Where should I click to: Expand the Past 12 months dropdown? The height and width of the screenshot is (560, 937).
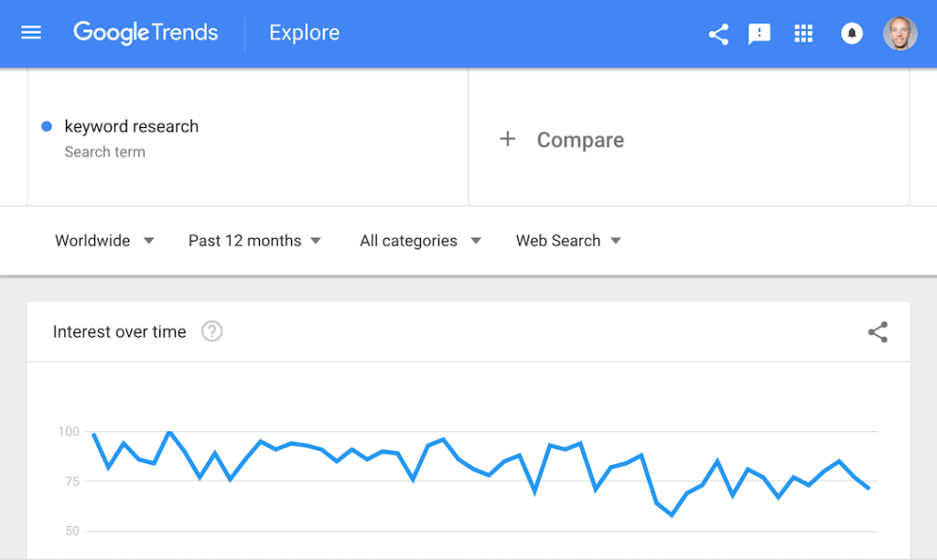coord(255,241)
